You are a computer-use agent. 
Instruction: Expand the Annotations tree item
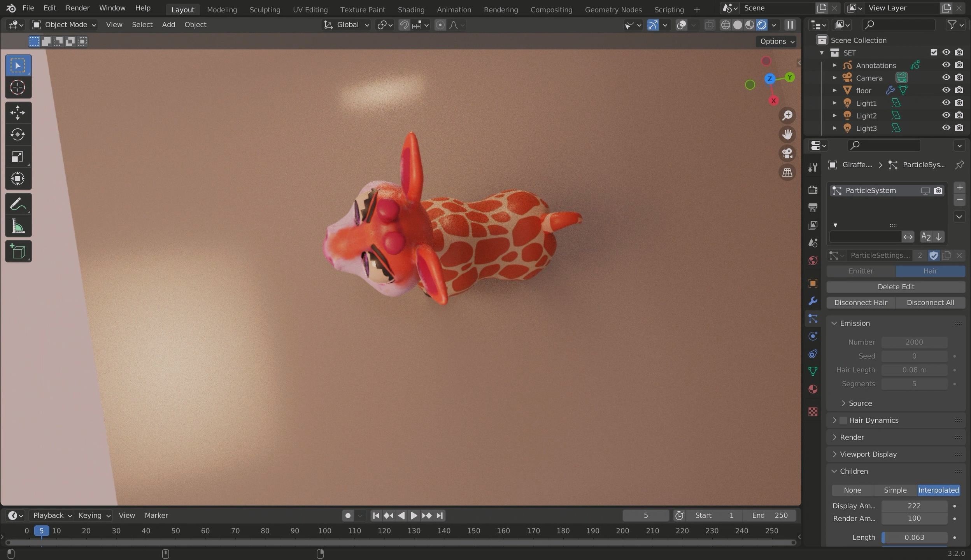point(834,65)
